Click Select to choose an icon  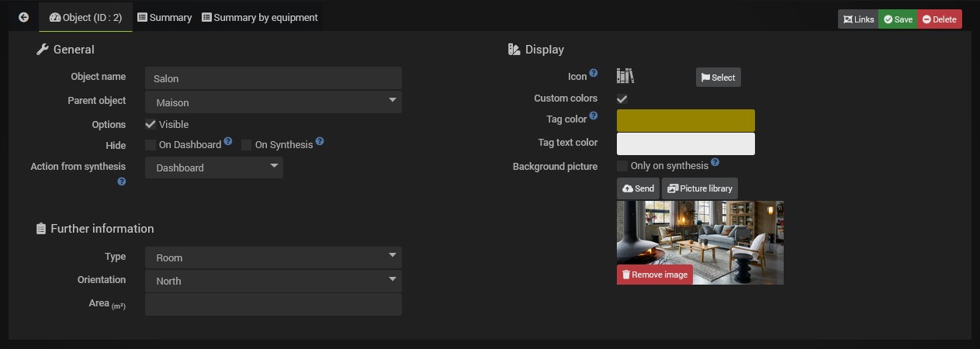[x=718, y=78]
